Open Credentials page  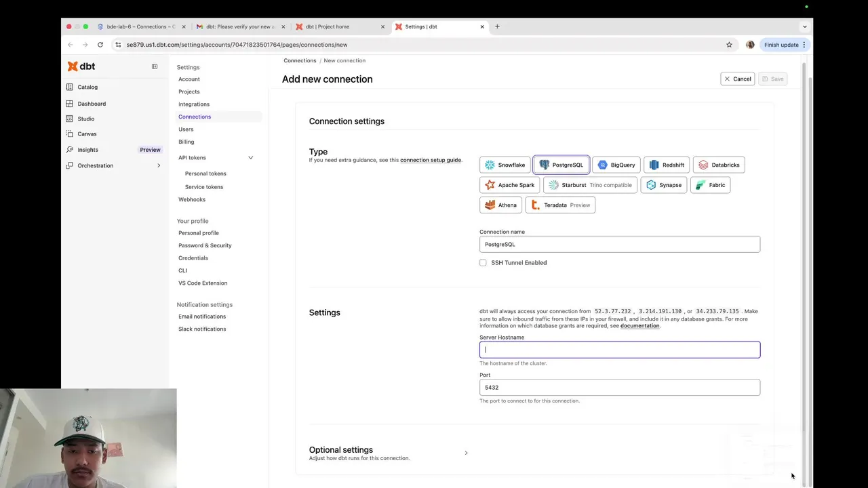(x=193, y=258)
